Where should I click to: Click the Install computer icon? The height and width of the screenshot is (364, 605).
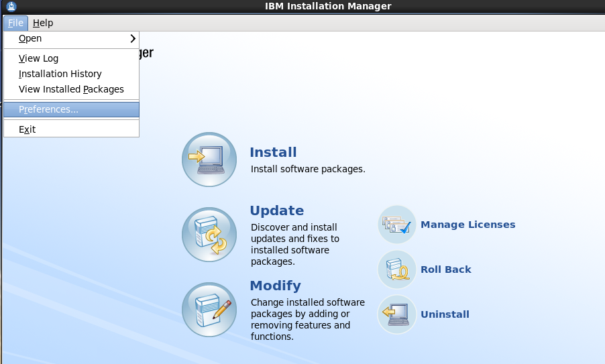(209, 160)
